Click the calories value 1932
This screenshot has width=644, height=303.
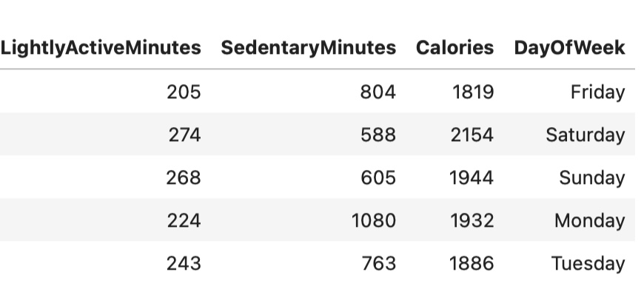[472, 221]
